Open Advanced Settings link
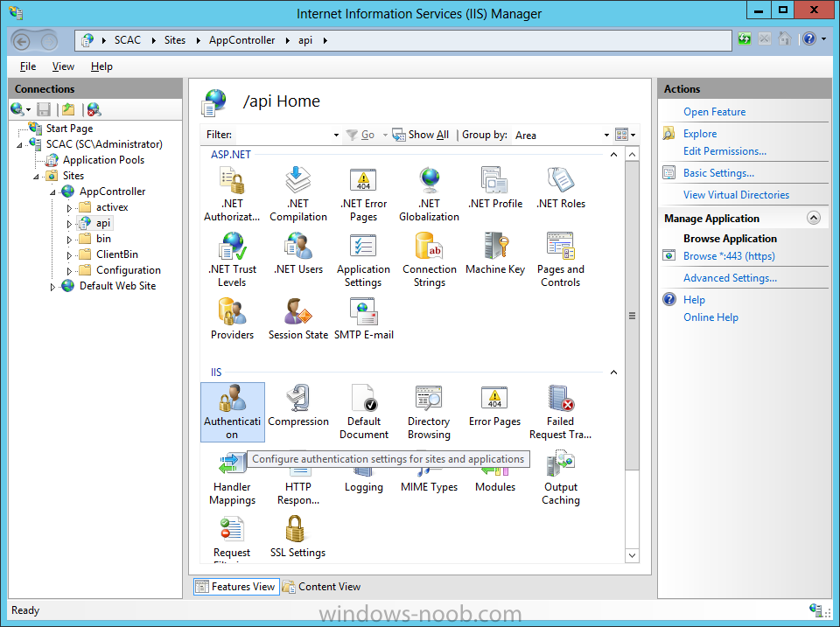This screenshot has width=840, height=627. click(x=730, y=278)
